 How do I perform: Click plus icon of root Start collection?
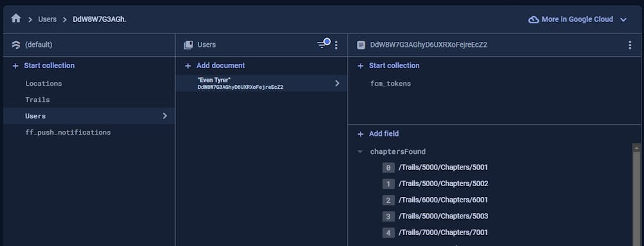point(15,66)
